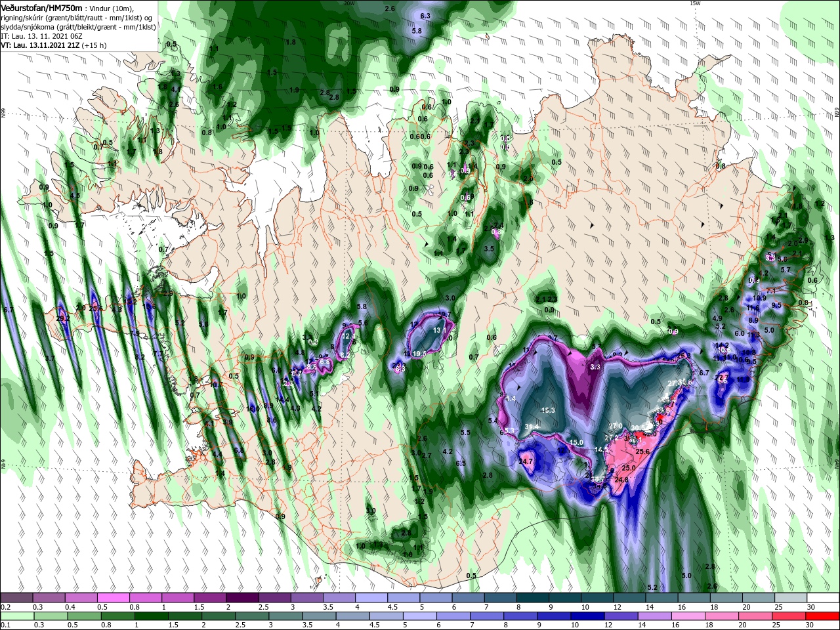840x630 pixels.
Task: Select snow legend swatch labeled 0.8
Action: 145,598
